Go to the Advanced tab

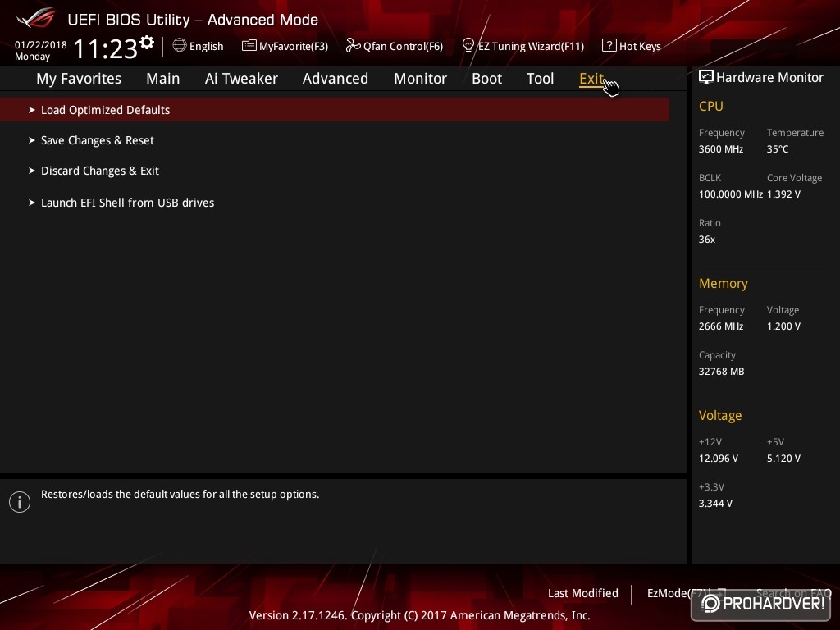pos(336,79)
